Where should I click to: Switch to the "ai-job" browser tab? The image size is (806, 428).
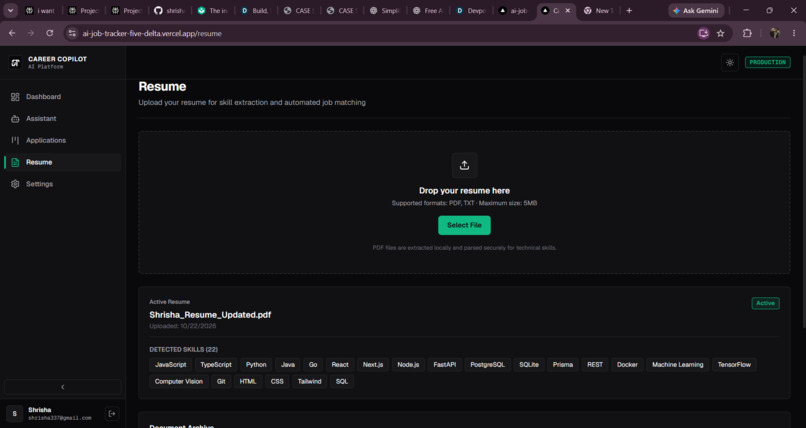pyautogui.click(x=513, y=10)
